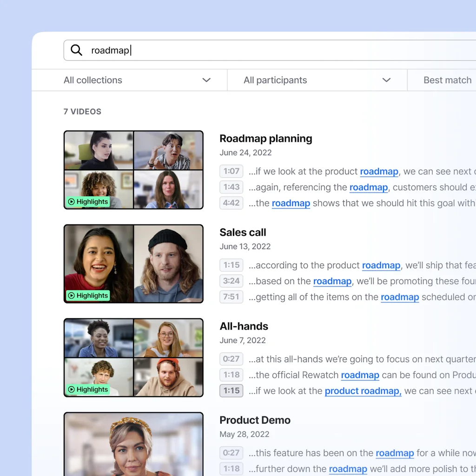Open the Sales call video title
The image size is (476, 476).
[243, 232]
